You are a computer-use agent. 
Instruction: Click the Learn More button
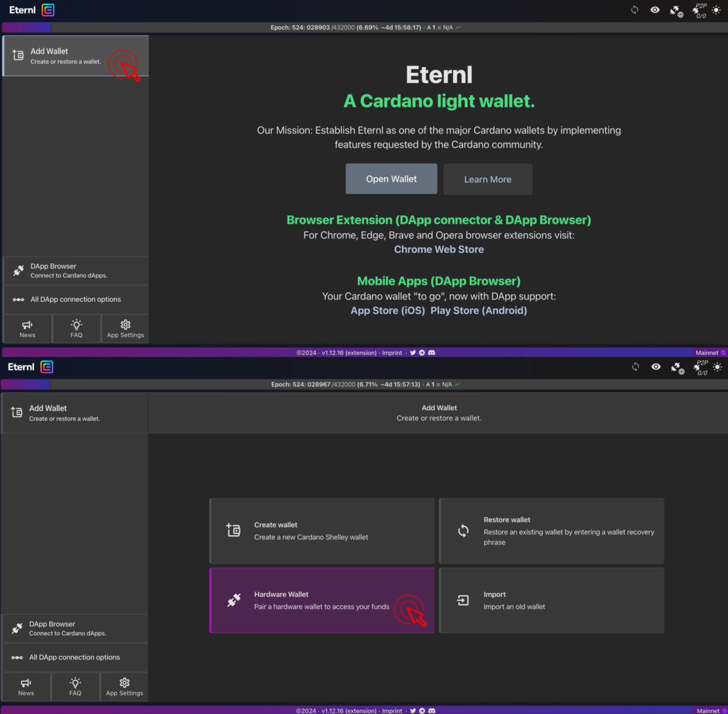tap(487, 179)
